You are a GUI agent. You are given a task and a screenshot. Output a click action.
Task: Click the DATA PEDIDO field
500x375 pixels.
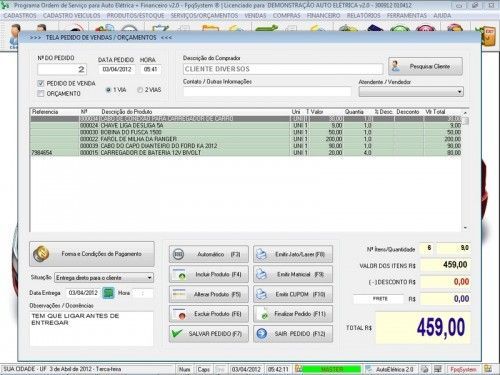click(x=117, y=69)
